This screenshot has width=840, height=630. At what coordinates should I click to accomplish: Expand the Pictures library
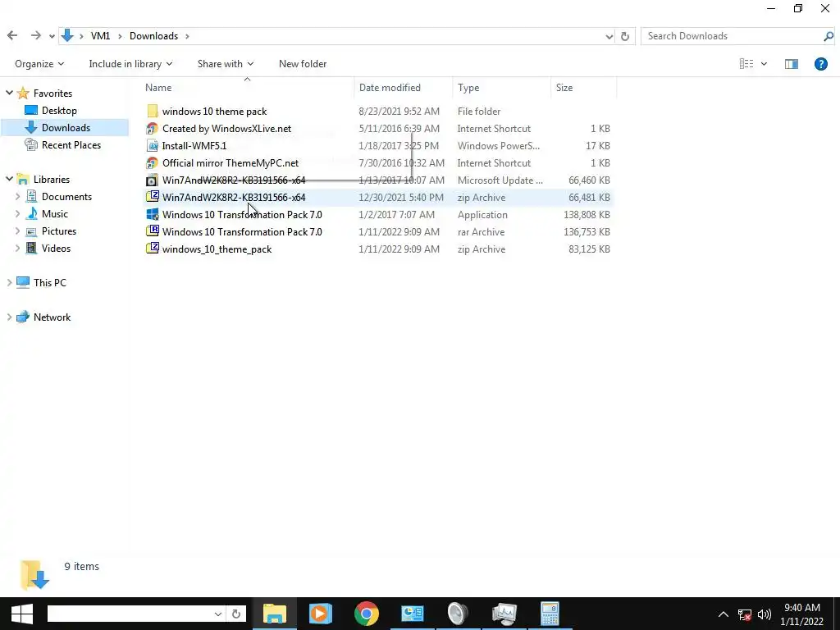pos(18,231)
